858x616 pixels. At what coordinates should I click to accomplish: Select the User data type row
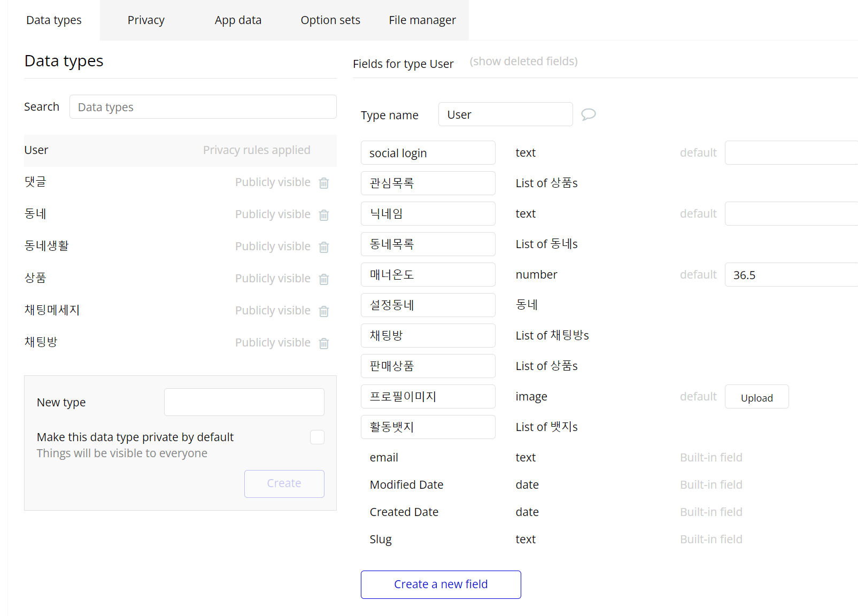point(180,150)
